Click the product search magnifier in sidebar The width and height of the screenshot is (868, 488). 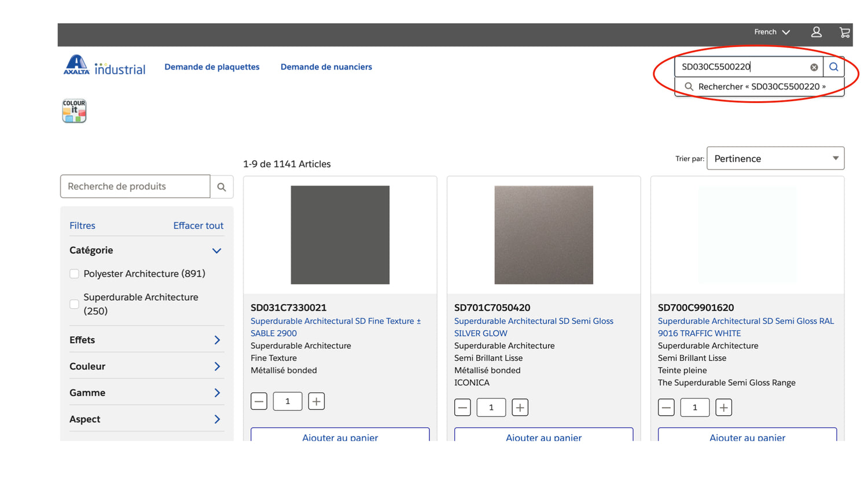point(222,187)
